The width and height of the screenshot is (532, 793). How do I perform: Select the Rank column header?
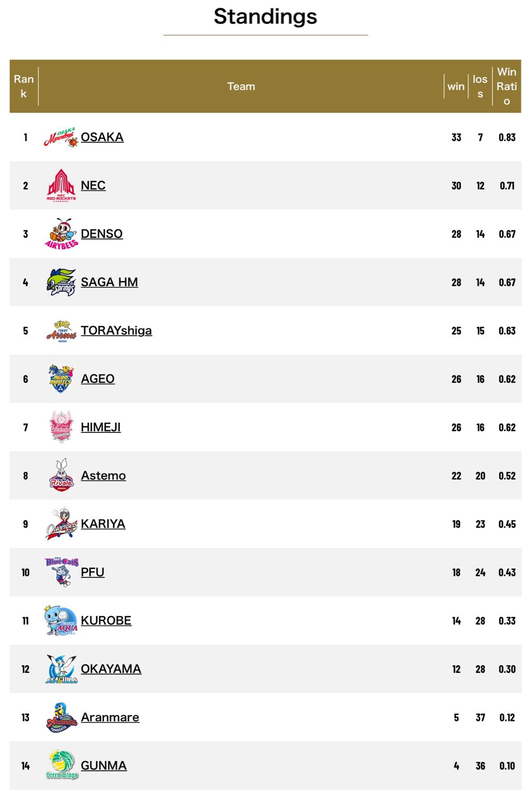point(24,86)
